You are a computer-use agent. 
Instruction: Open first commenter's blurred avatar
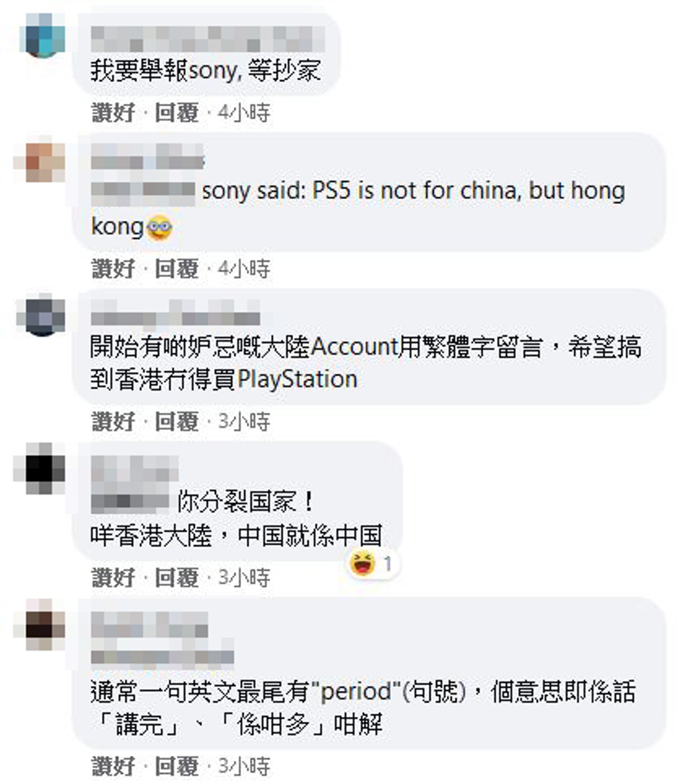pyautogui.click(x=42, y=36)
